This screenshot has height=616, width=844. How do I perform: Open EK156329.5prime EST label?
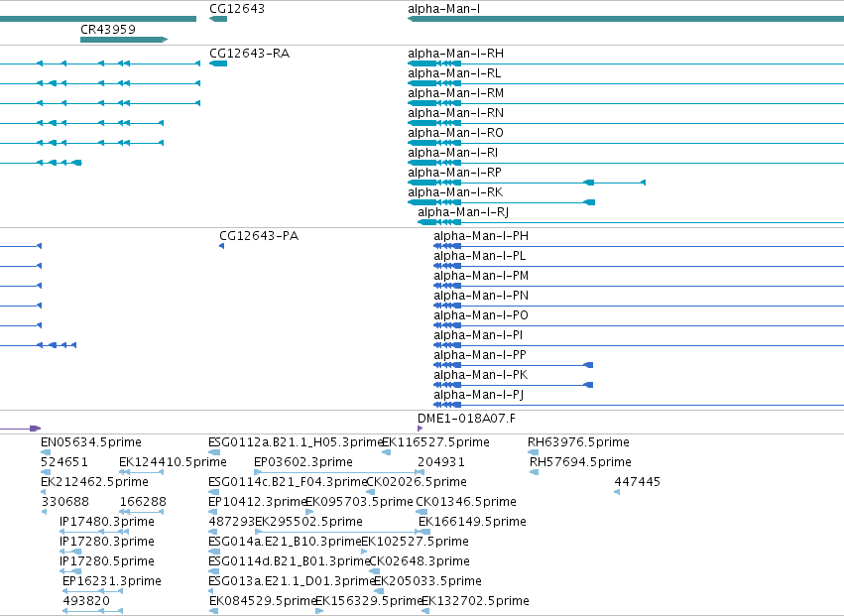(369, 601)
